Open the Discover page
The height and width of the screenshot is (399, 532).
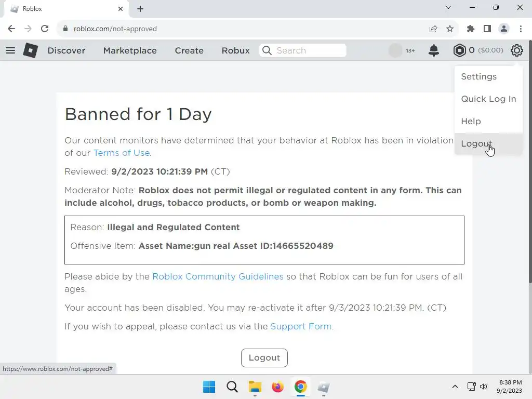pos(66,50)
